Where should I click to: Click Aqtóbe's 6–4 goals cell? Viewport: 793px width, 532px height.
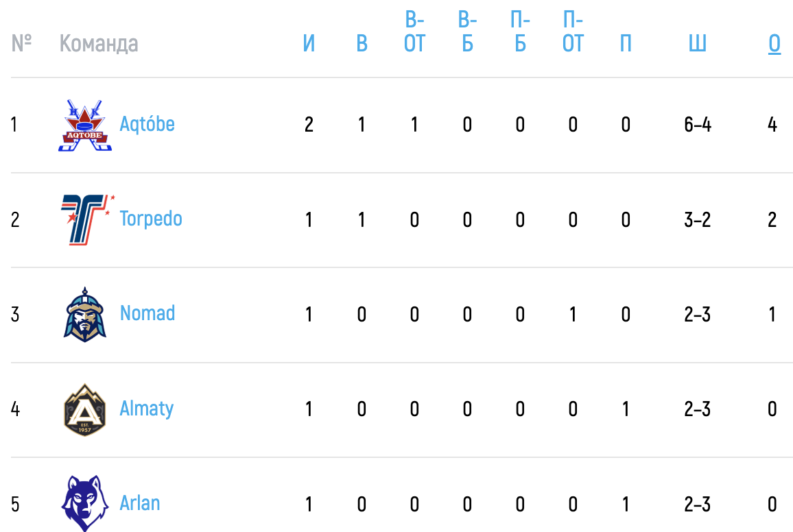click(x=698, y=125)
